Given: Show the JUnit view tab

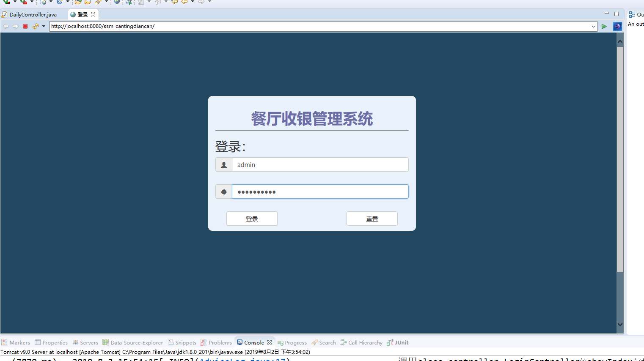Looking at the screenshot, I should point(398,342).
